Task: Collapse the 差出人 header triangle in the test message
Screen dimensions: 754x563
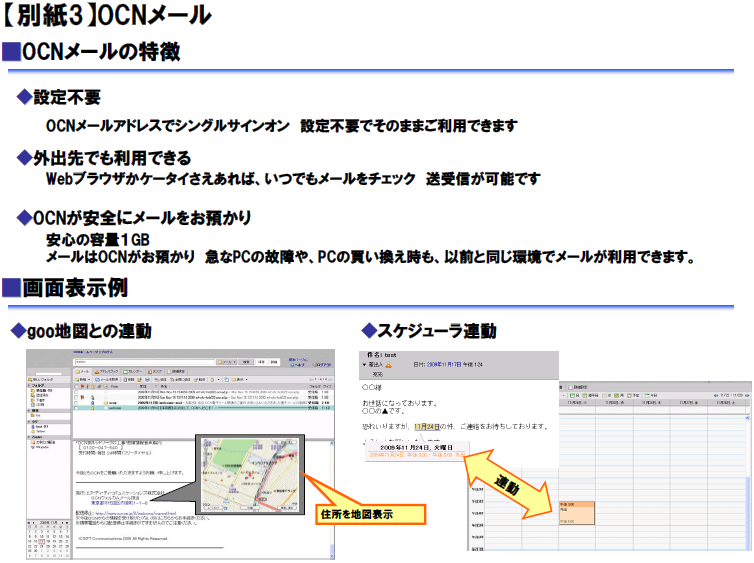Action: [364, 364]
